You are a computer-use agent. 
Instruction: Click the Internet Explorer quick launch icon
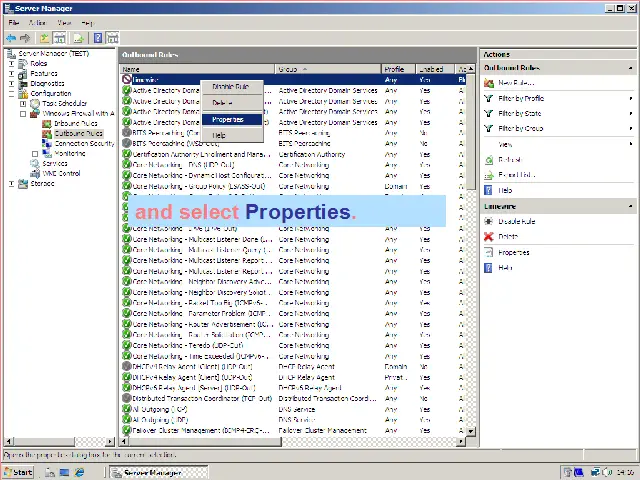point(79,472)
